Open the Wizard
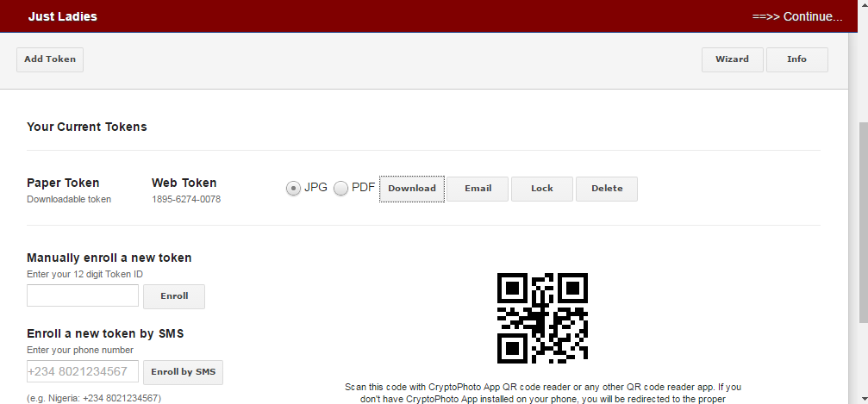Viewport: 868px width, 404px height. click(x=732, y=59)
